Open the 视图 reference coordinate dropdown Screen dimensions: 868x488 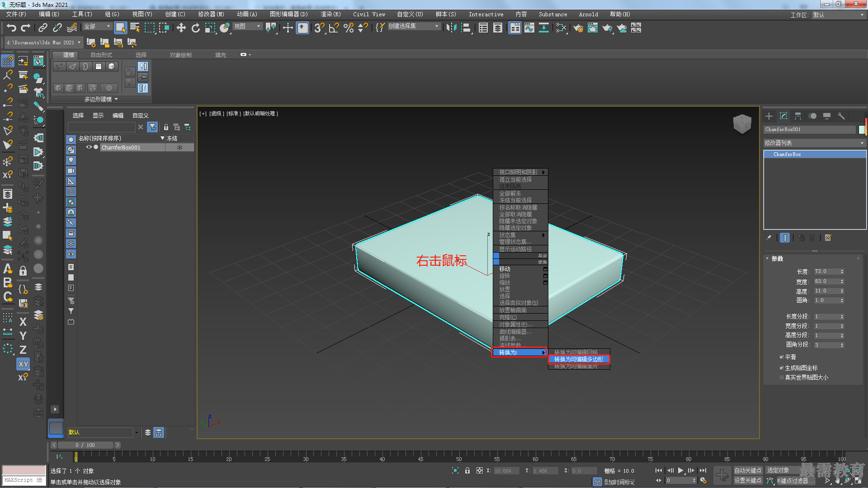247,26
